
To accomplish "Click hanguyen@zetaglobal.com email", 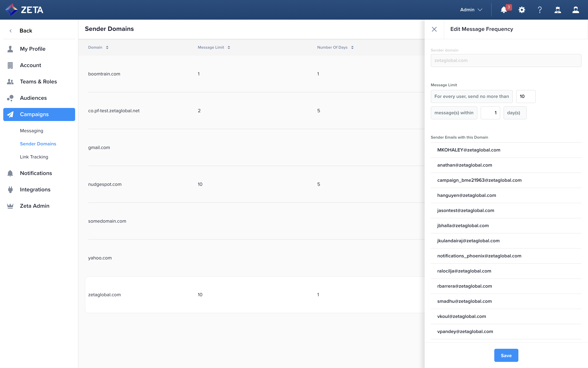I will [467, 195].
